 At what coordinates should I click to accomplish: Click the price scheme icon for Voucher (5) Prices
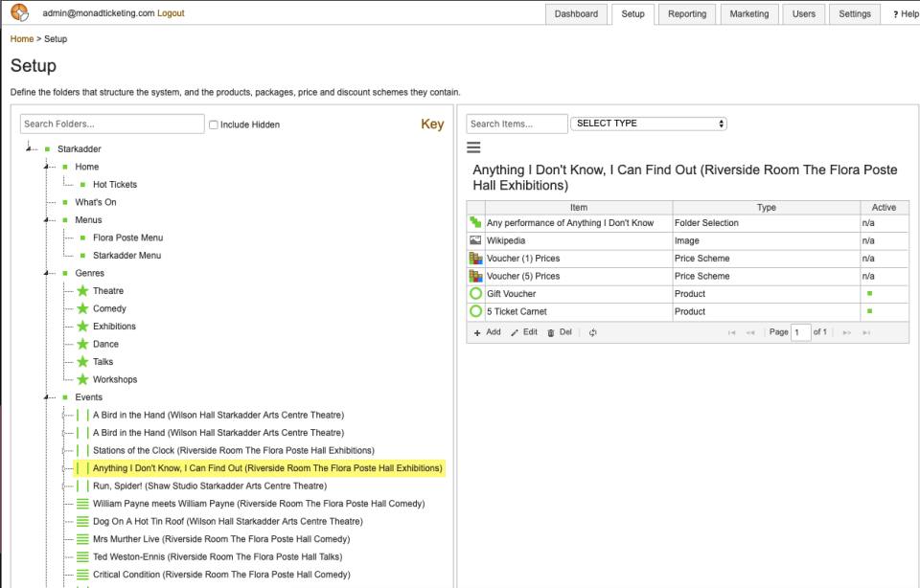point(475,276)
